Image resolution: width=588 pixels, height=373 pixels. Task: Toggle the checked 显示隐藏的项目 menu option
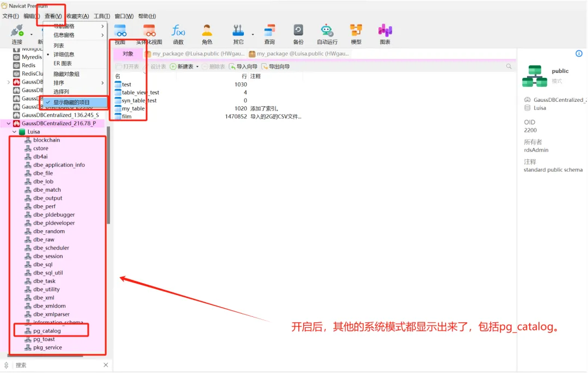pos(75,102)
